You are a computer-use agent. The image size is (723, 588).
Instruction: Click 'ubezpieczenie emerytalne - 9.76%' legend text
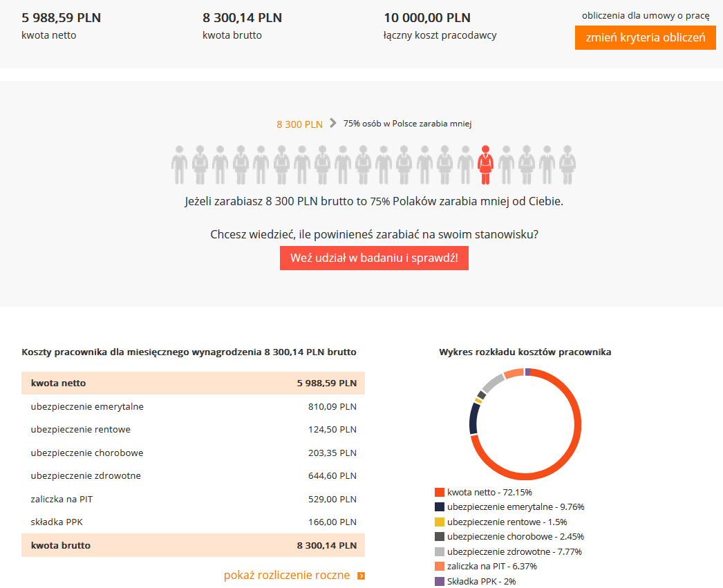[x=516, y=507]
